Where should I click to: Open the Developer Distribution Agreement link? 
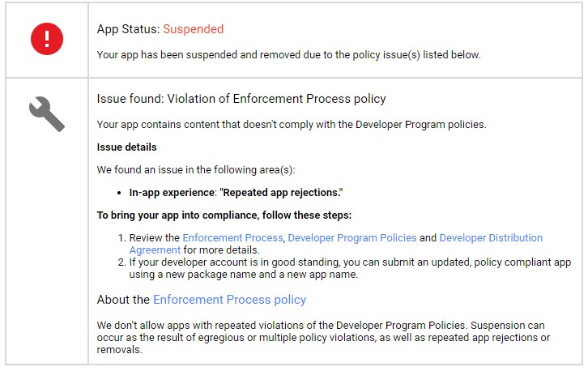[491, 238]
